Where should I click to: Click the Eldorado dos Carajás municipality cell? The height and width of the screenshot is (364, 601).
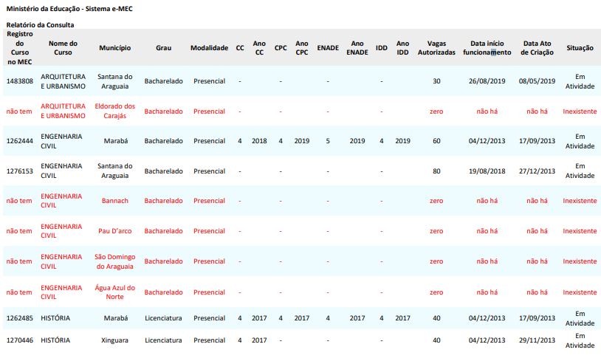coord(115,111)
